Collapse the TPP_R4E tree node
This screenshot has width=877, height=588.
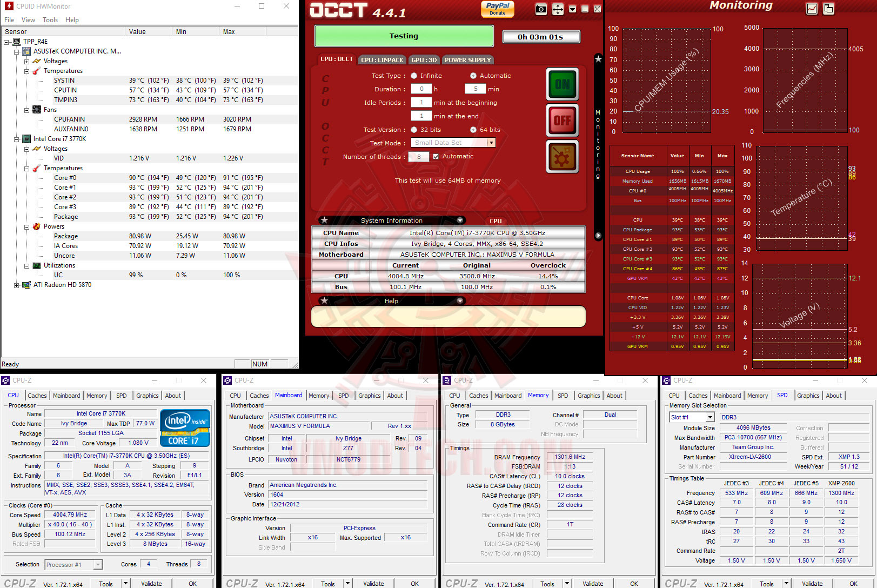(x=6, y=42)
